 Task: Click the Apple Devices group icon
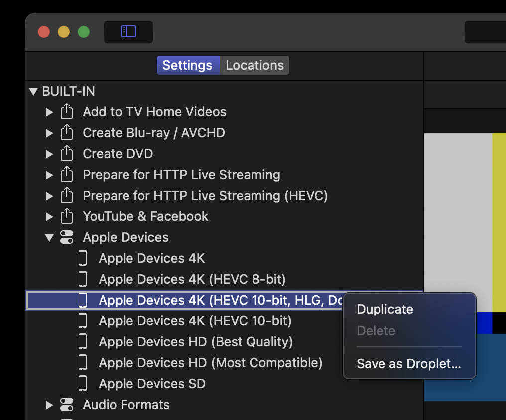(x=67, y=237)
